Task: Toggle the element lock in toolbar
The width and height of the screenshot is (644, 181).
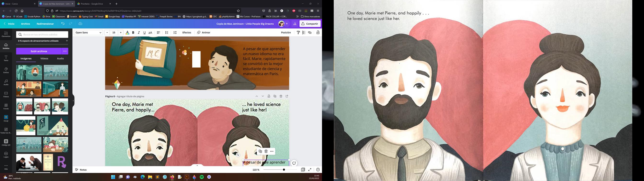Action: (318, 33)
